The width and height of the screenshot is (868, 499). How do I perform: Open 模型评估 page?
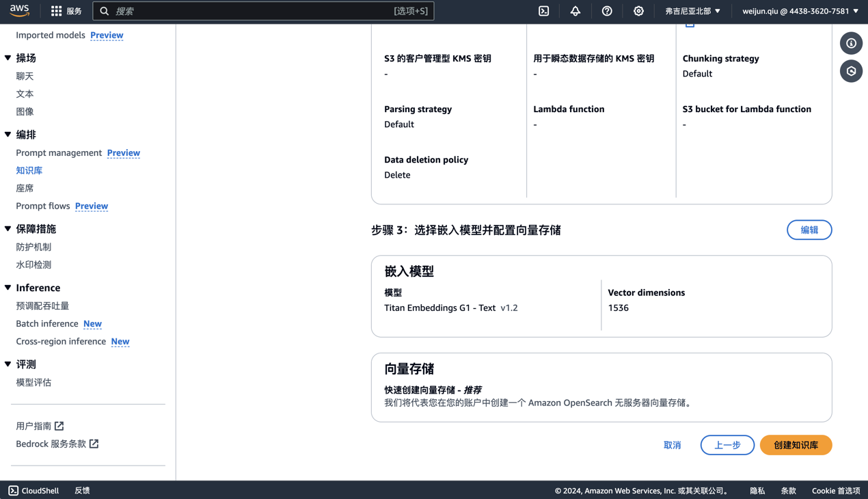(x=33, y=382)
